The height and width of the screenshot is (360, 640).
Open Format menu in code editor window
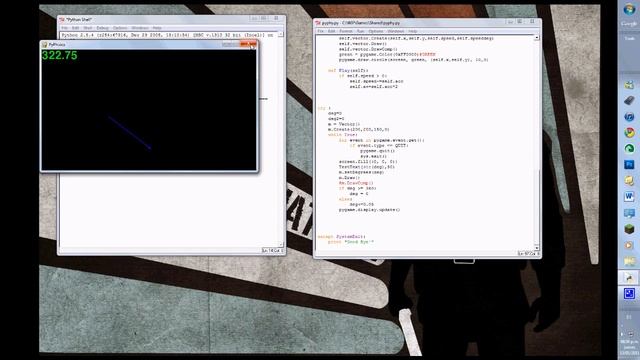point(346,31)
